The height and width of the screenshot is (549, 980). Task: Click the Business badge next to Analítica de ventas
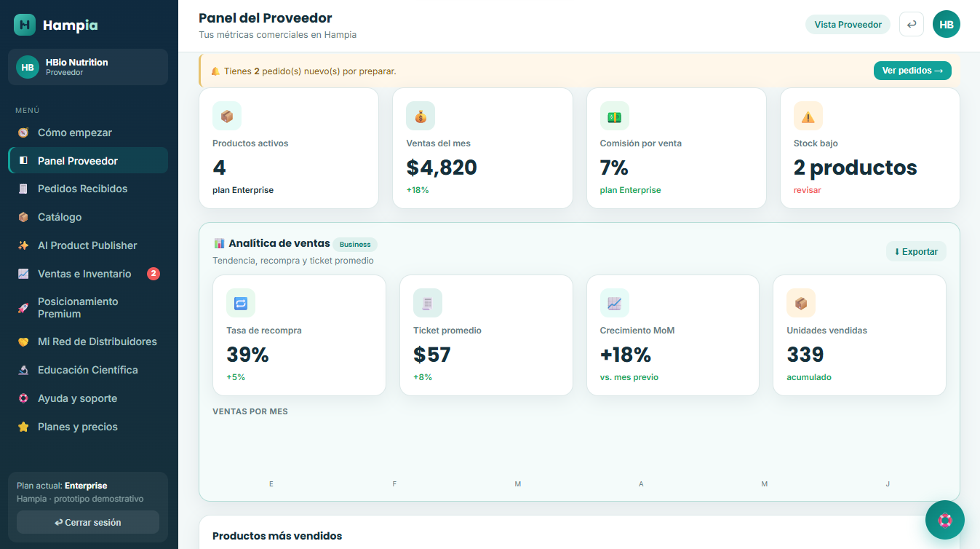coord(355,245)
